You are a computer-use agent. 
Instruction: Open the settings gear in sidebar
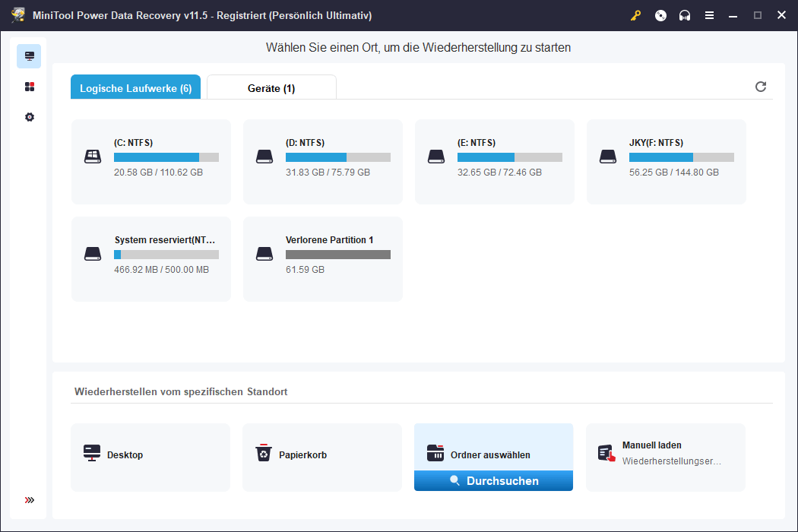click(30, 117)
